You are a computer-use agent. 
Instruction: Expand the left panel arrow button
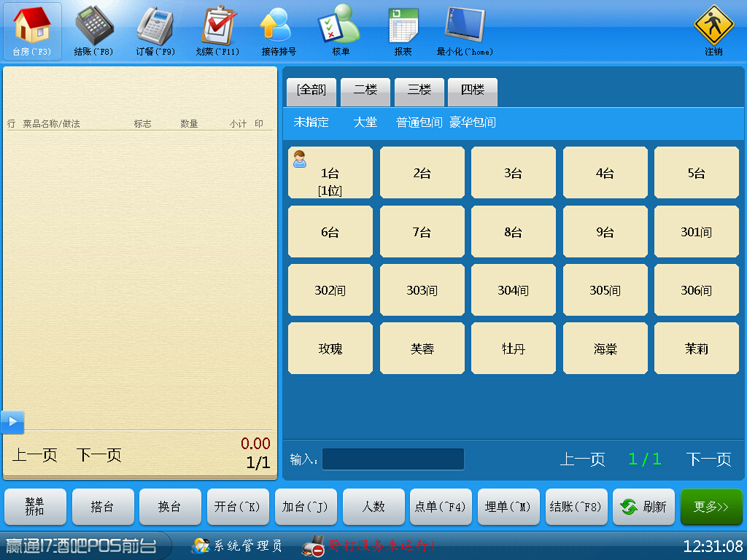tap(12, 421)
